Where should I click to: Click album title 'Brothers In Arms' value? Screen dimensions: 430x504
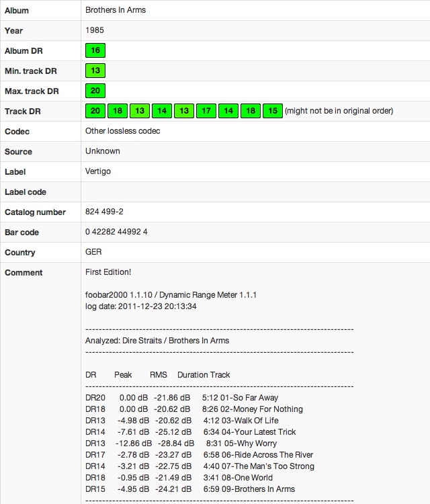(116, 10)
